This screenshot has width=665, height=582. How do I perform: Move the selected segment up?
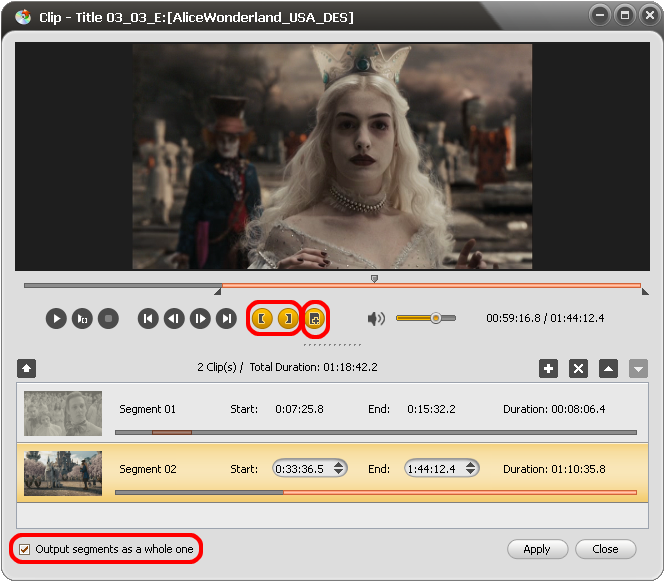tap(608, 368)
